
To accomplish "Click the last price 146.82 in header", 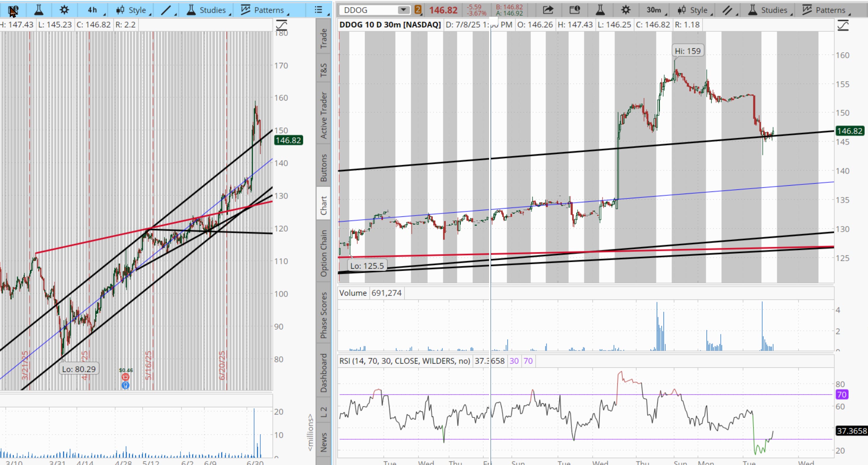I will pos(443,10).
